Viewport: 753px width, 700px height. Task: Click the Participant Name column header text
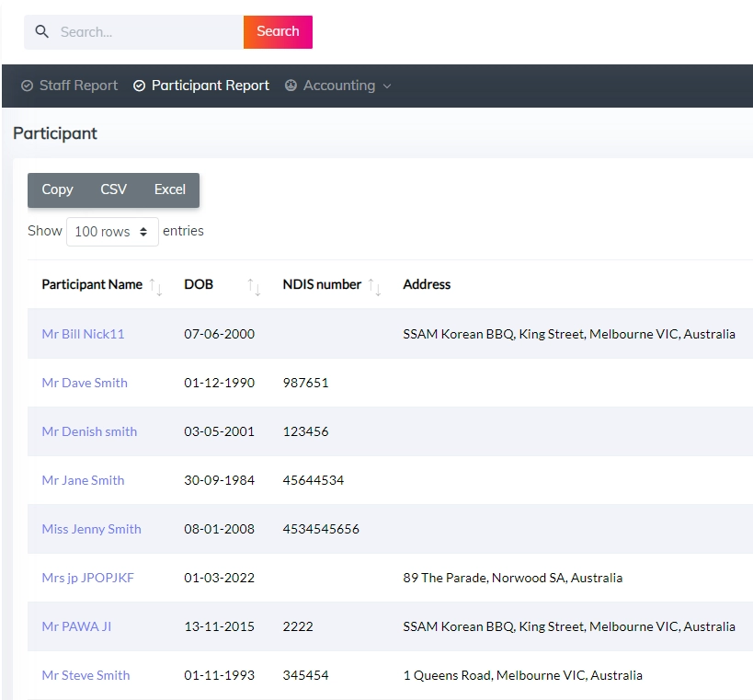coord(92,284)
